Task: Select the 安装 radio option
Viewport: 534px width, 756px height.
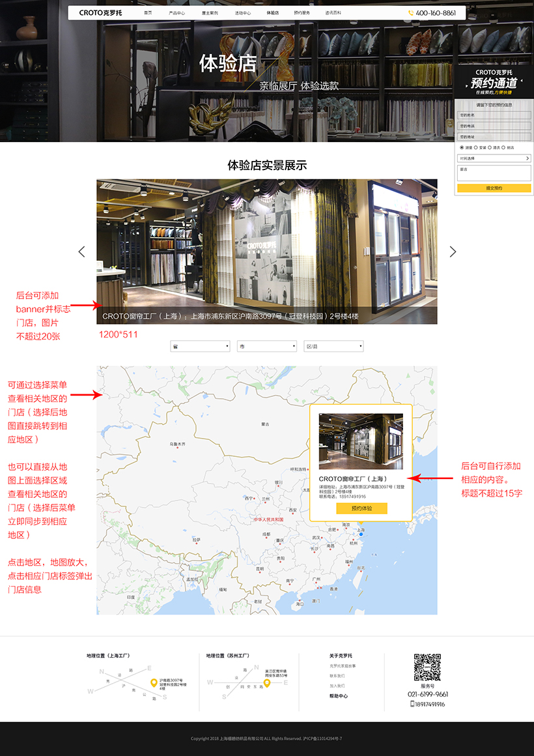Action: click(x=475, y=147)
